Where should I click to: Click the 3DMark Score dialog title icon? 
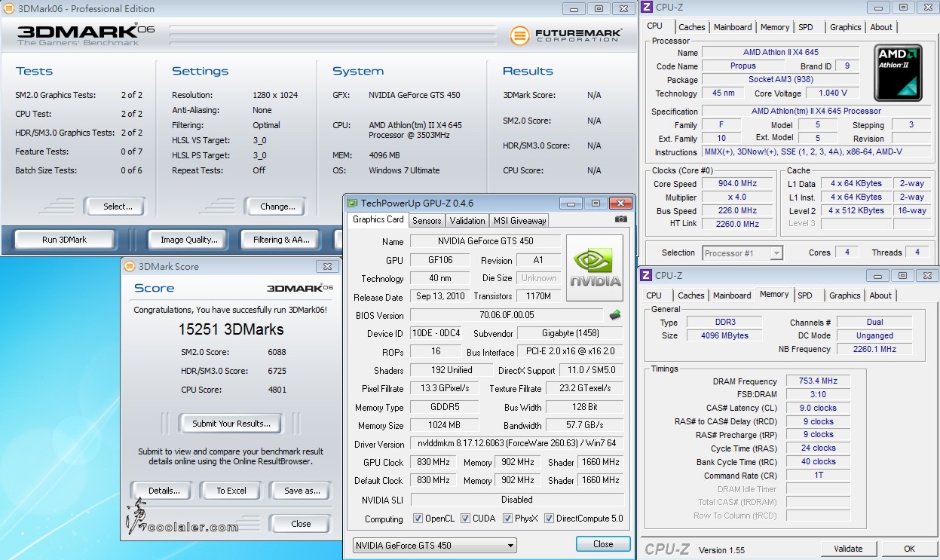pos(130,266)
